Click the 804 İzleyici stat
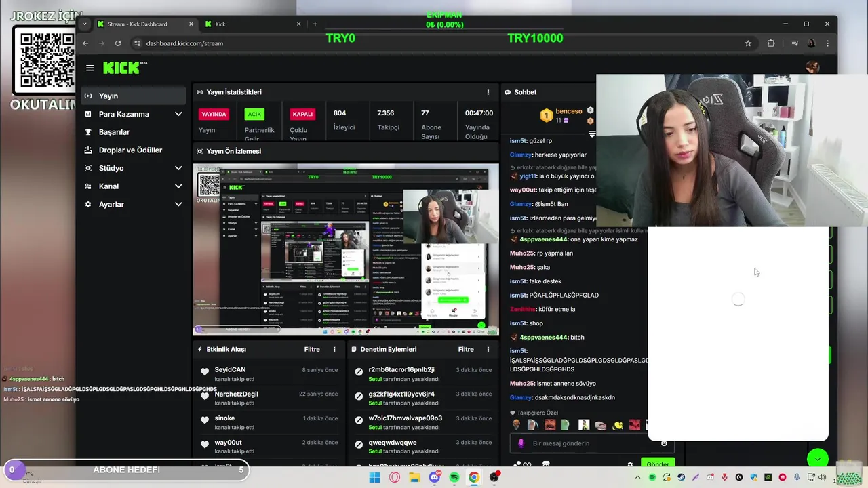Viewport: 868px width, 488px height. pyautogui.click(x=344, y=120)
